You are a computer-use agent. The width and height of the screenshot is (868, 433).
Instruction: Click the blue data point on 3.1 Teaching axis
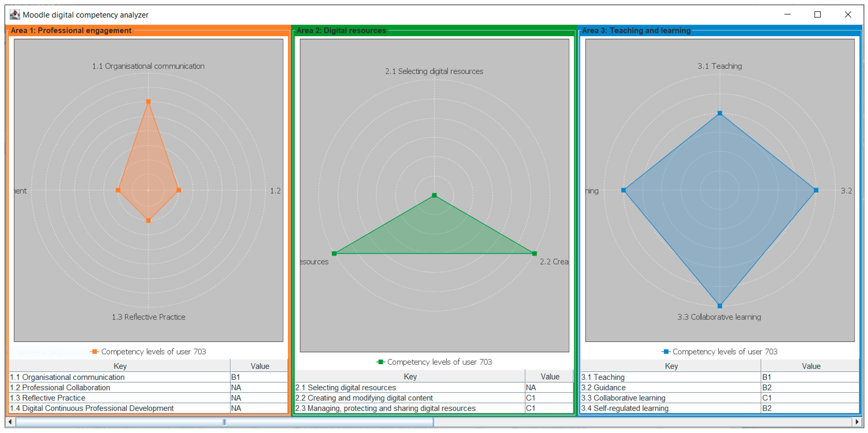(720, 113)
